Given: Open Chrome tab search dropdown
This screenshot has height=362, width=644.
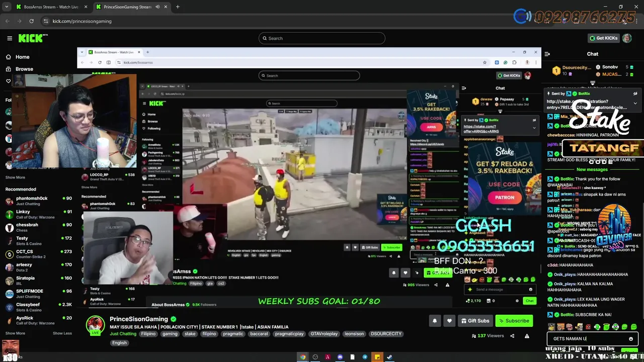Looking at the screenshot, I should coord(7,7).
